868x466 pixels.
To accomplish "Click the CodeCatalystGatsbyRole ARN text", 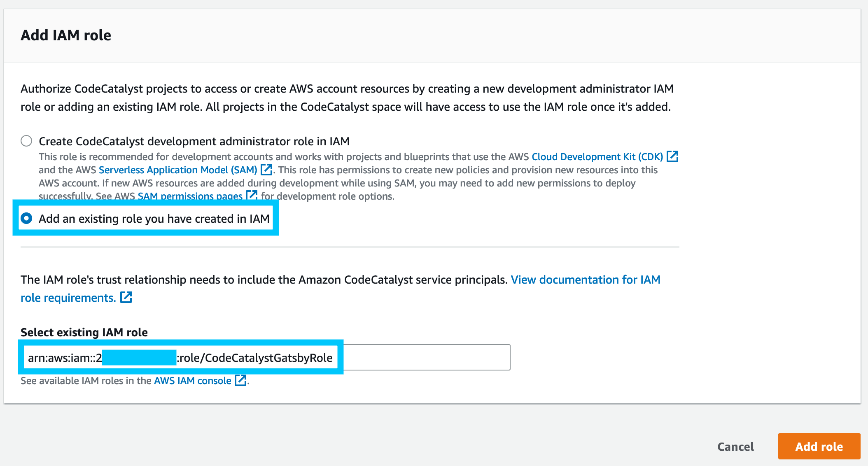I will 255,358.
